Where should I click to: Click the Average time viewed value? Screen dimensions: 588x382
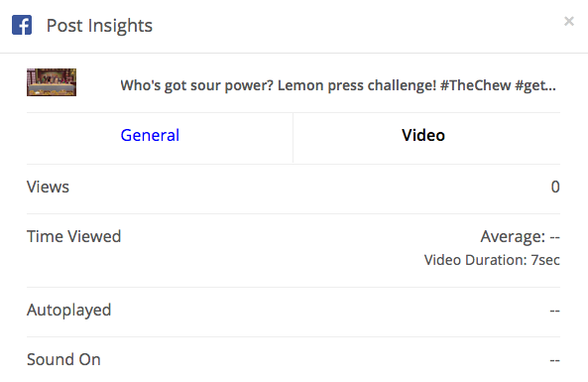521,237
